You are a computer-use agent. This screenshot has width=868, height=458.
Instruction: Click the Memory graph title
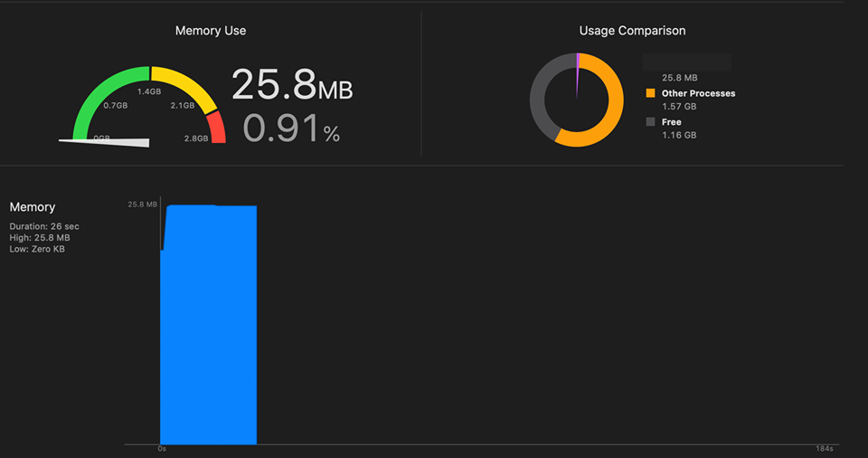point(33,206)
